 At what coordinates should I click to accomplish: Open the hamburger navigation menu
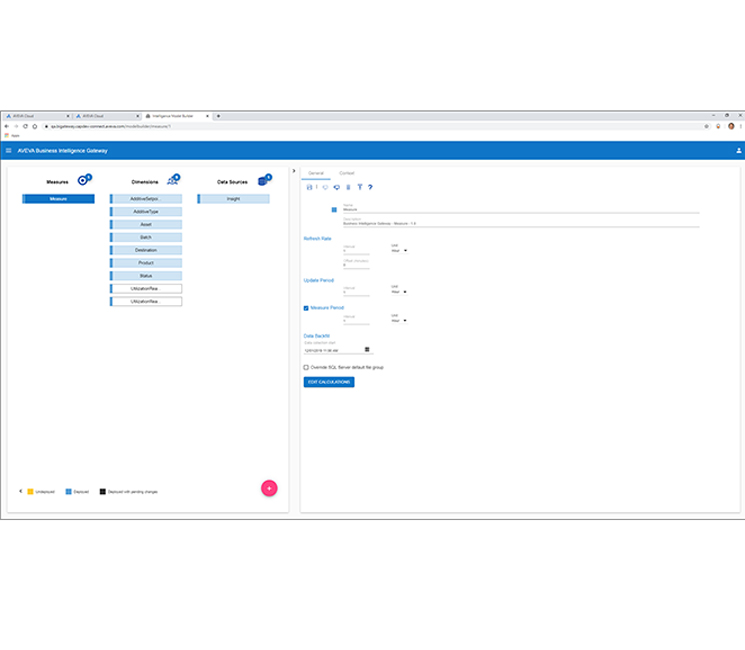[9, 151]
